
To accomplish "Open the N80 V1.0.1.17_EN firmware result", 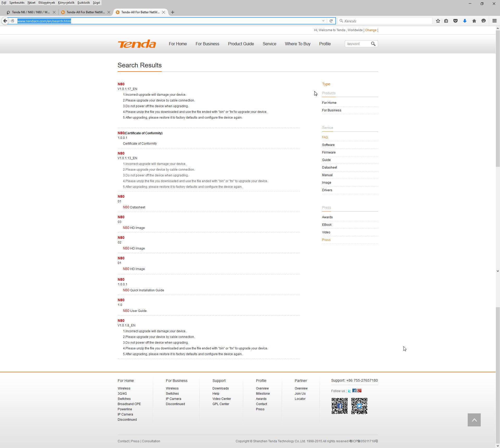I will (121, 84).
